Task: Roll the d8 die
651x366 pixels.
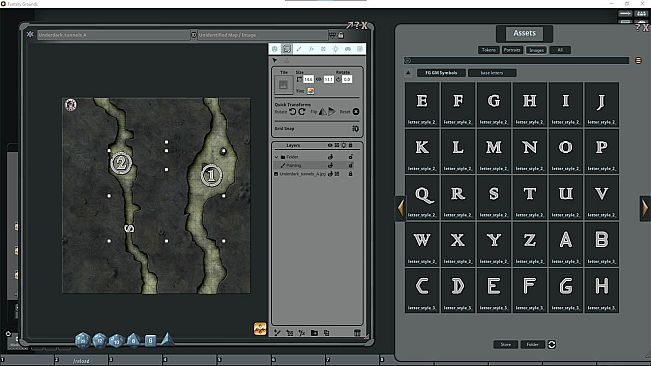Action: pos(133,341)
